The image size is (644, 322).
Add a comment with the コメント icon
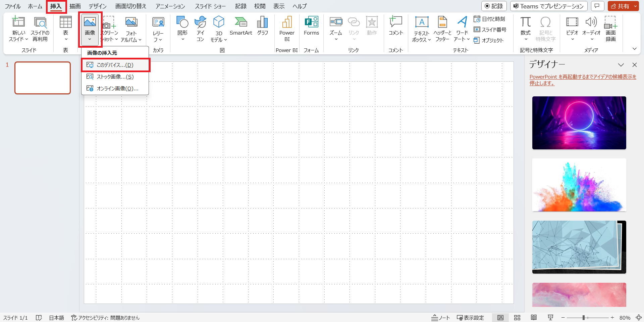coord(396,26)
